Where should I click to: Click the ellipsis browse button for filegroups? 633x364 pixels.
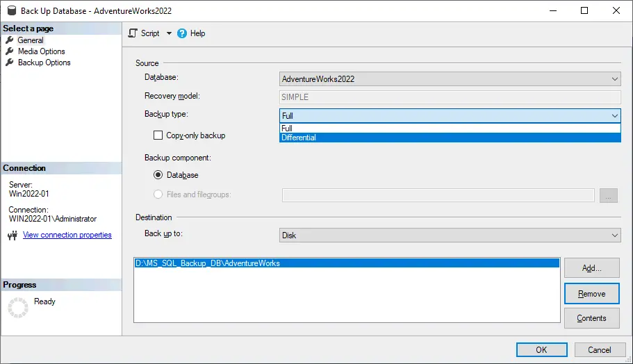pyautogui.click(x=609, y=195)
